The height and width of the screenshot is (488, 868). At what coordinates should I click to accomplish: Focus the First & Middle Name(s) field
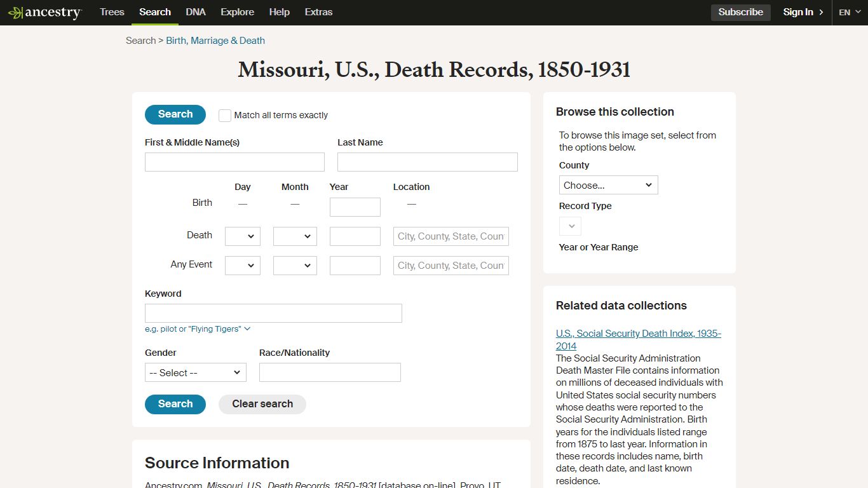click(x=234, y=162)
